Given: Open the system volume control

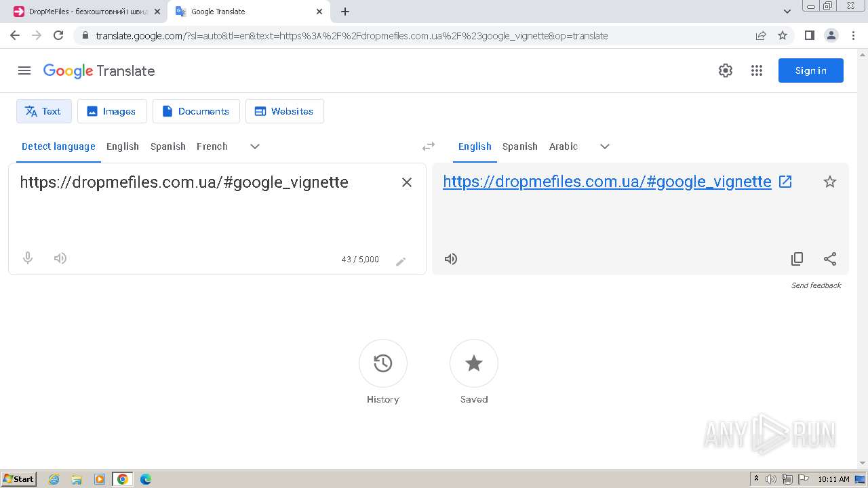Looking at the screenshot, I should [771, 479].
